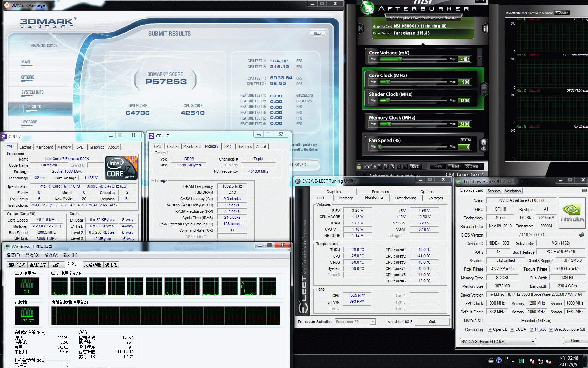Image resolution: width=588 pixels, height=368 pixels.
Task: Switch to the Sensors tab in GPU-Z
Action: pyautogui.click(x=494, y=191)
